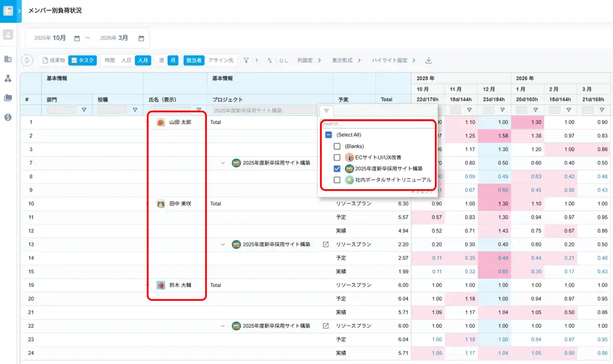Click the folder icon in left sidebar
Viewport: 613px width, 364px height.
pos(8,98)
